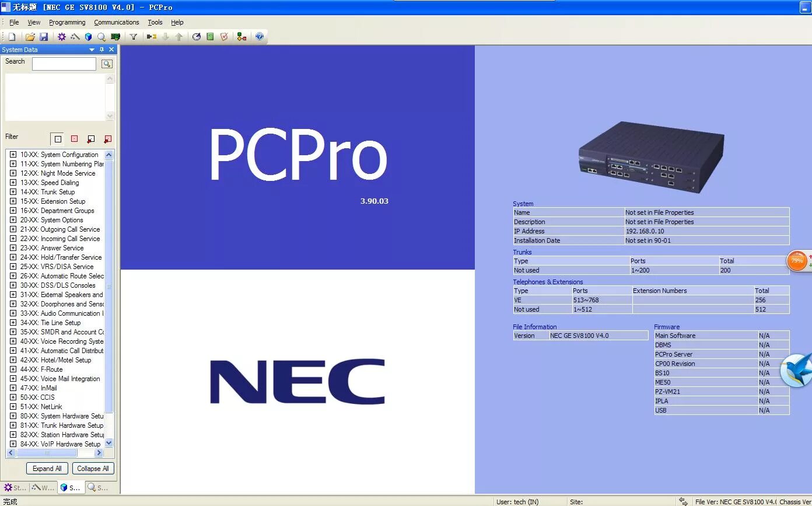This screenshot has width=812, height=506.
Task: Open the Communications menu
Action: pos(117,22)
